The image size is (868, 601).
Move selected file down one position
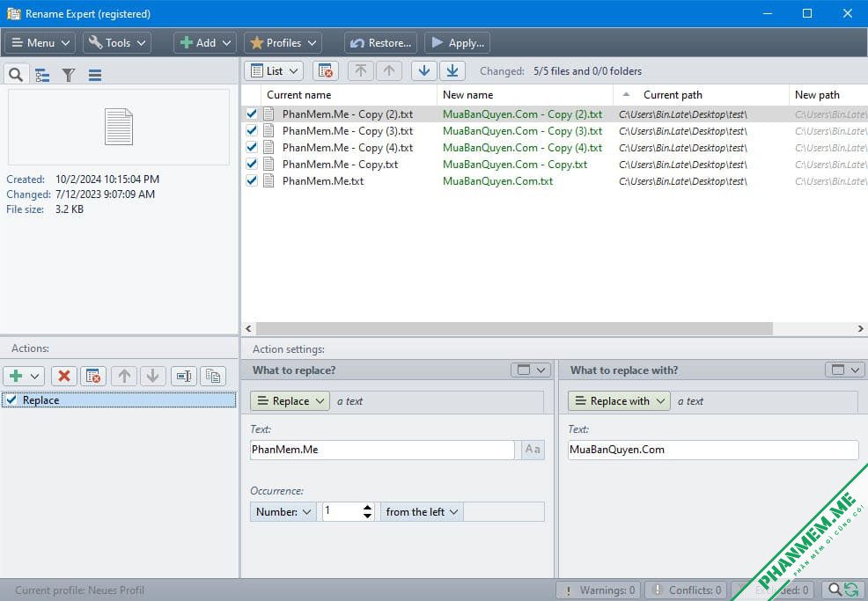click(x=424, y=71)
